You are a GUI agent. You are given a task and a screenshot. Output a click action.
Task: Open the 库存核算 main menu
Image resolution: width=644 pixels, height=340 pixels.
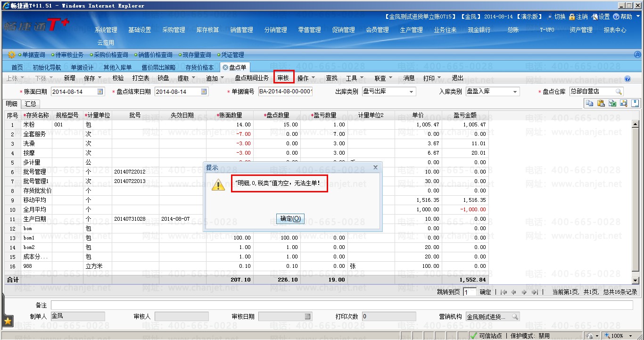pos(208,30)
